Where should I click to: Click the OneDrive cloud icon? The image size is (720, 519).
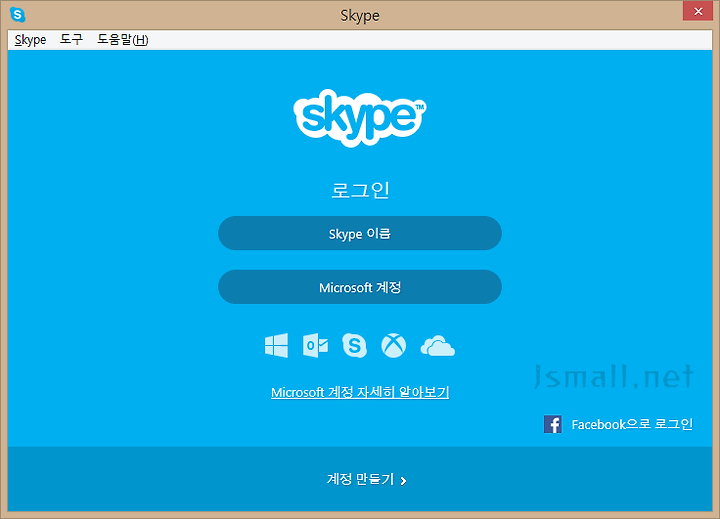pos(438,346)
